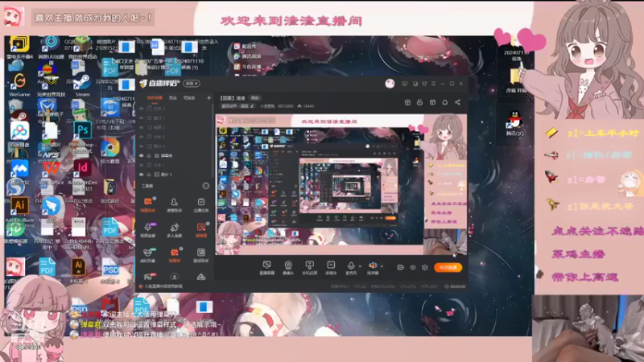644x362 pixels.
Task: Click the lock icon above the preview
Action: click(419, 102)
